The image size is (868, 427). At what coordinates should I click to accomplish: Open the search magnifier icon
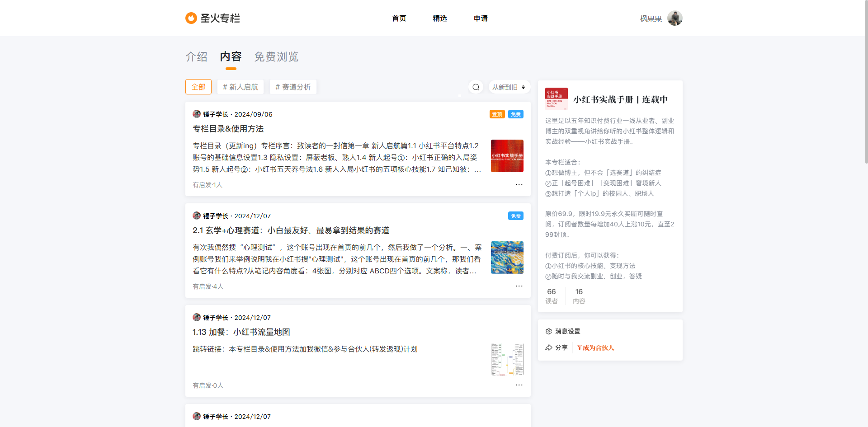[x=476, y=87]
